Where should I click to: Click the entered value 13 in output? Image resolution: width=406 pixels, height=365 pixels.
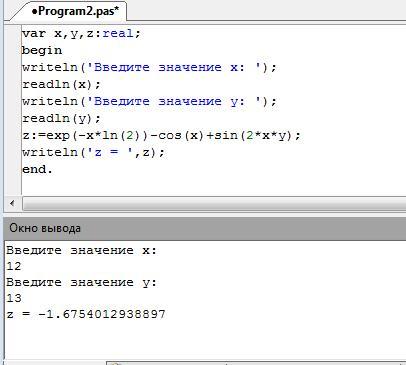[14, 298]
